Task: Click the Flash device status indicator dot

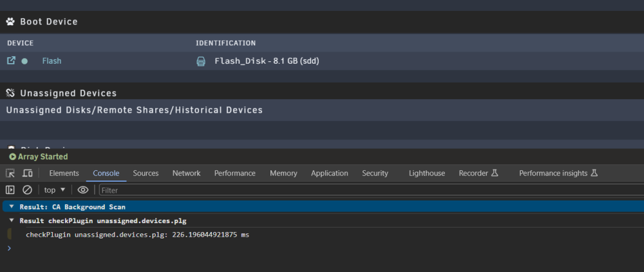Action: pos(24,61)
